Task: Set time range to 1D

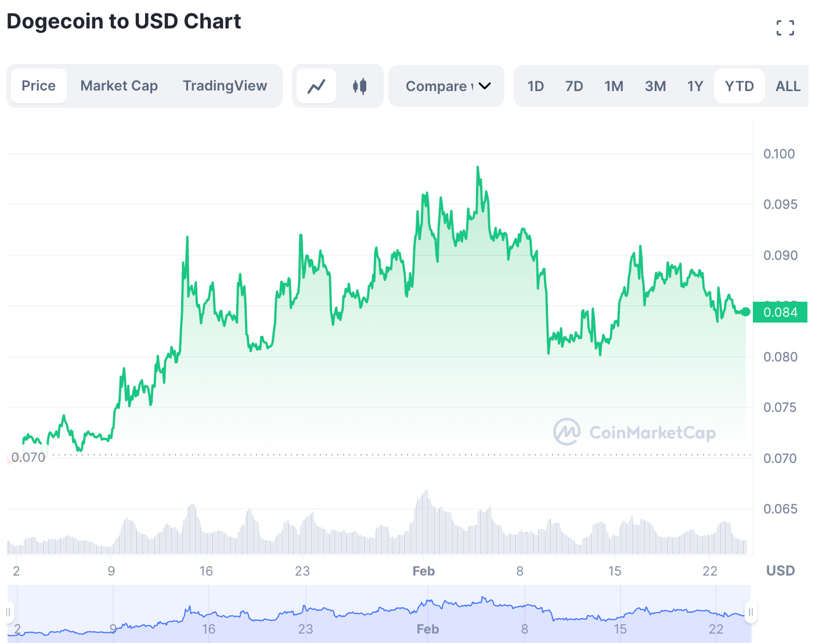Action: [x=535, y=86]
